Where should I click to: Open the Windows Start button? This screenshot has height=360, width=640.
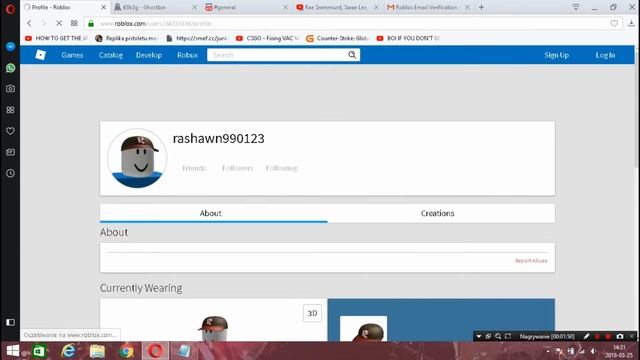pyautogui.click(x=13, y=351)
